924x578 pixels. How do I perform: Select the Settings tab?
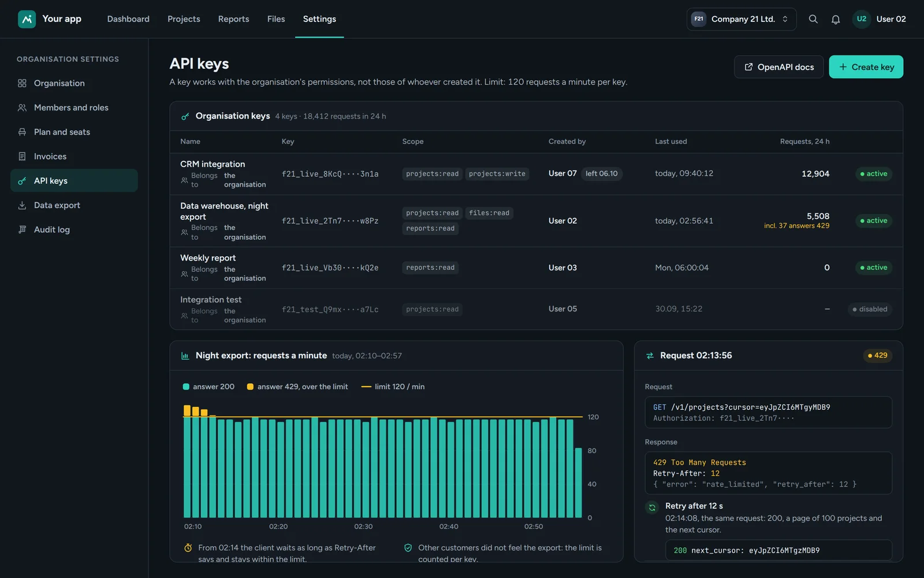click(x=319, y=19)
